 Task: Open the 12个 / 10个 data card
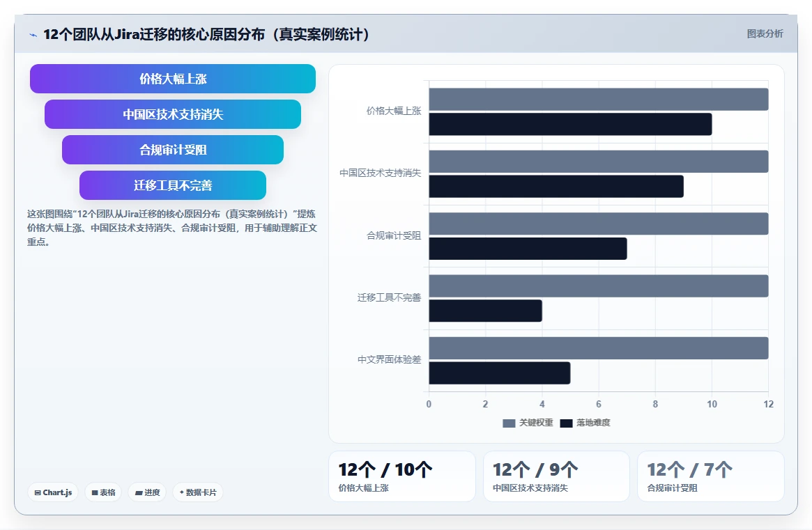point(402,476)
